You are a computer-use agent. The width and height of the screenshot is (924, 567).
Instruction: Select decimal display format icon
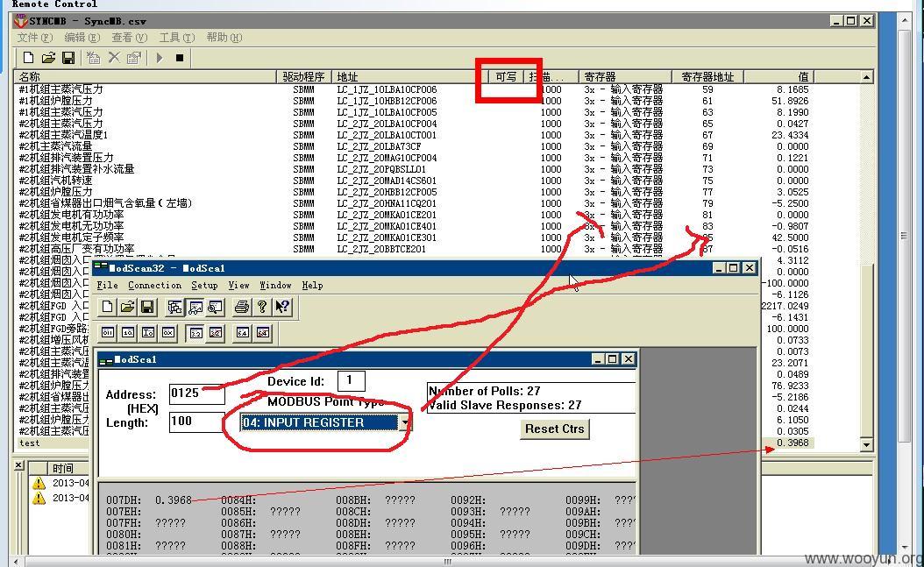click(128, 333)
